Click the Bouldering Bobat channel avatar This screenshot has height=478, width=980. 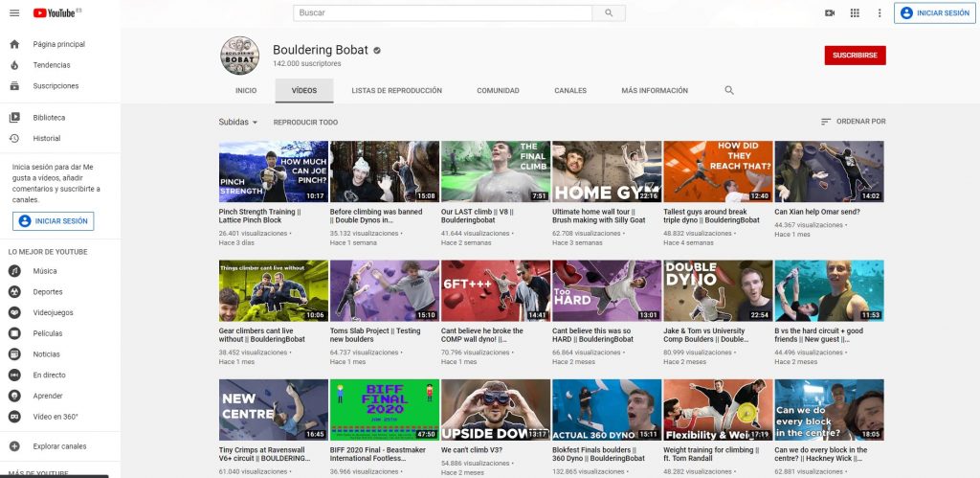coord(240,56)
